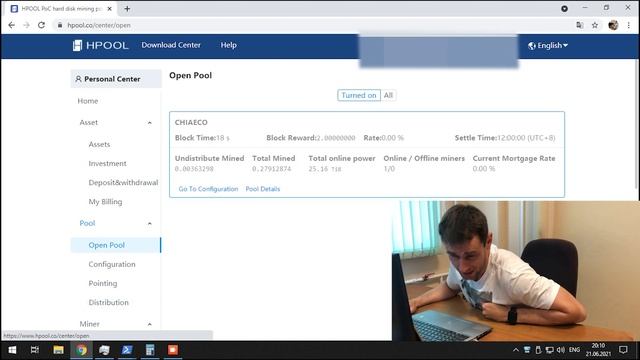The width and height of the screenshot is (640, 360).
Task: Click the HPOOL logo
Action: (x=100, y=45)
